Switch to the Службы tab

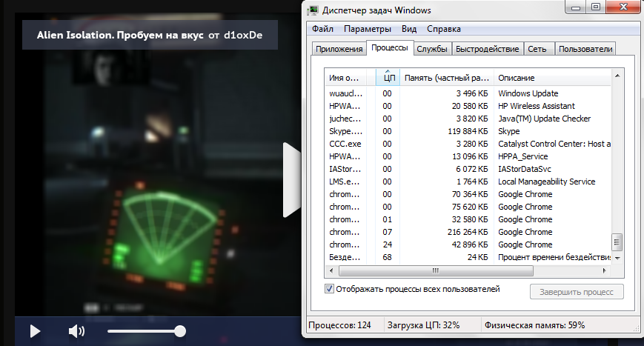click(431, 49)
